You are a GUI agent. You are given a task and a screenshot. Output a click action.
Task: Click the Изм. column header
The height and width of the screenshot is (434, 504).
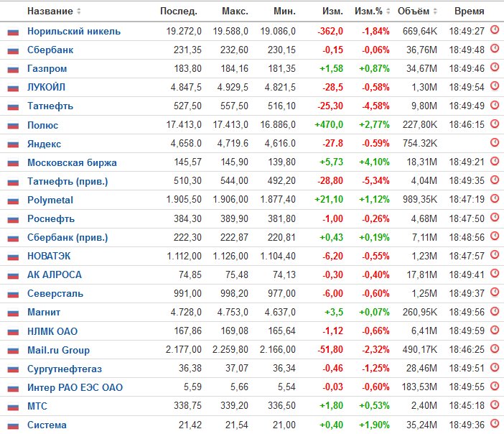(x=332, y=11)
